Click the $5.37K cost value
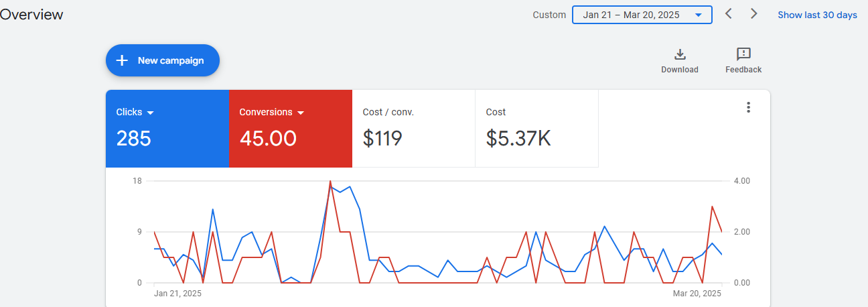This screenshot has height=307, width=868. coord(518,139)
